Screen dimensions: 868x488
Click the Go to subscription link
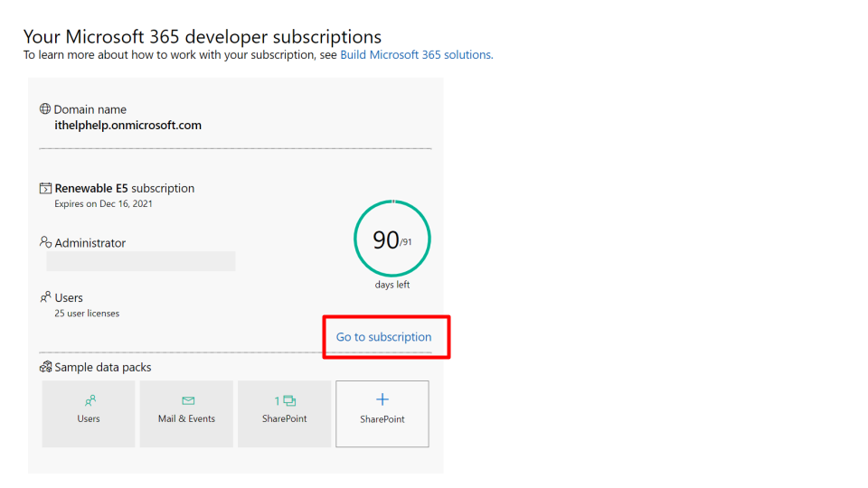[383, 337]
